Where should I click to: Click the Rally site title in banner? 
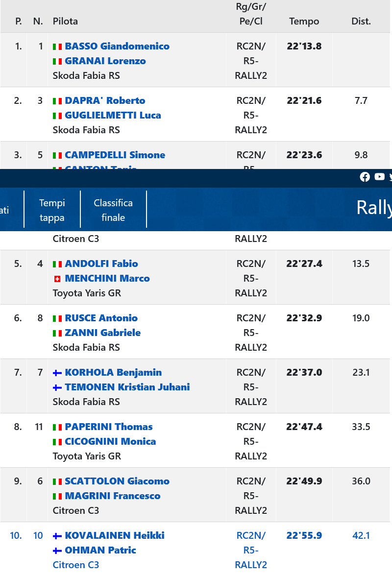click(373, 208)
